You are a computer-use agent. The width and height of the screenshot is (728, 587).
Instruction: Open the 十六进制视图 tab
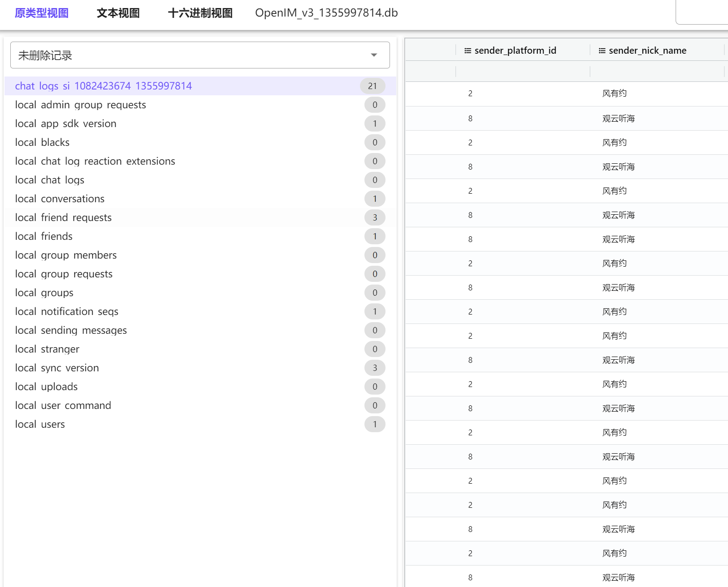200,13
